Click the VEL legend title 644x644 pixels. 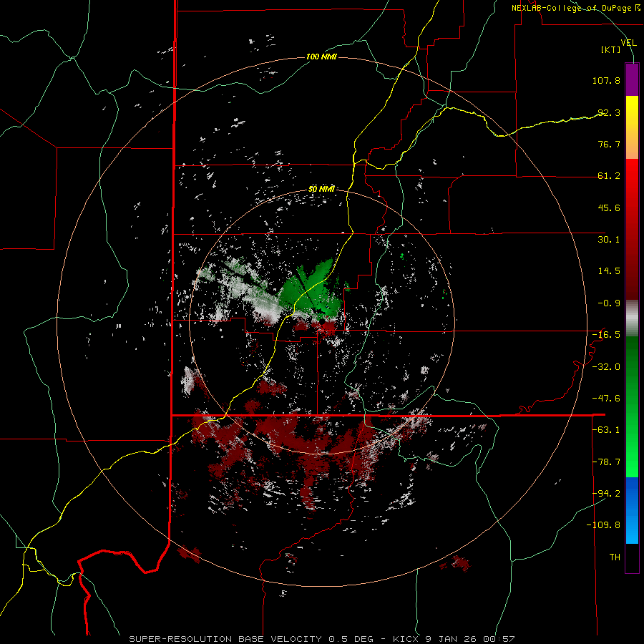(628, 42)
